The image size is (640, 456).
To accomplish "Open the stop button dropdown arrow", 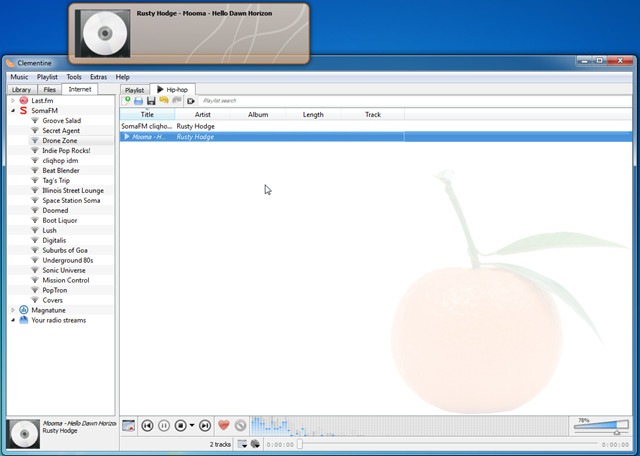I will coord(191,425).
